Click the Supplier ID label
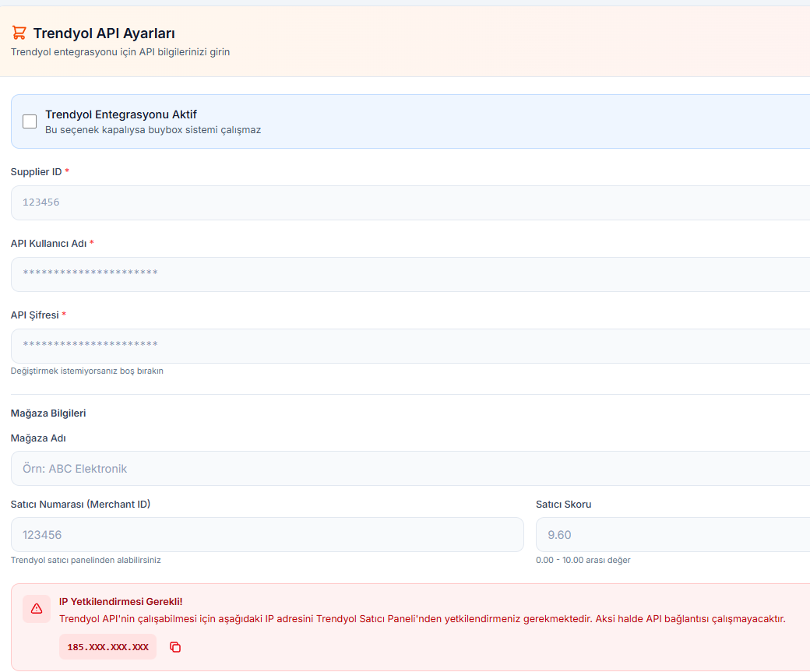The height and width of the screenshot is (672, 810). click(36, 172)
